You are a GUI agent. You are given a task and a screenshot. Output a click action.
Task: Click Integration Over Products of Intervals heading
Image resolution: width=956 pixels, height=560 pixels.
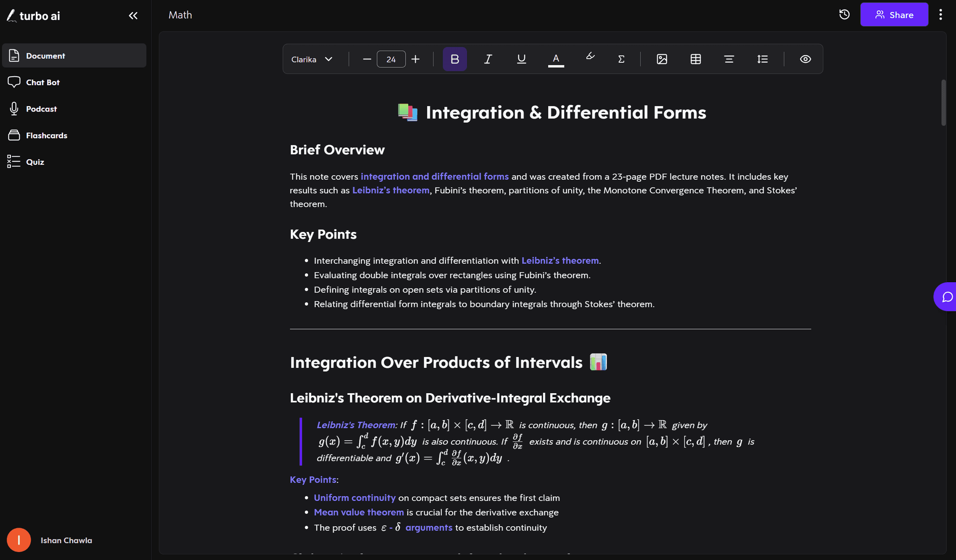(436, 362)
